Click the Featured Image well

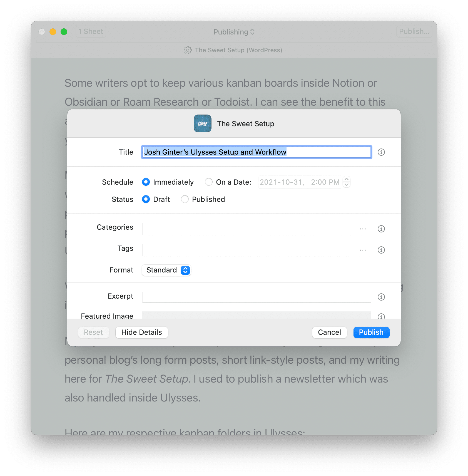[x=256, y=315]
